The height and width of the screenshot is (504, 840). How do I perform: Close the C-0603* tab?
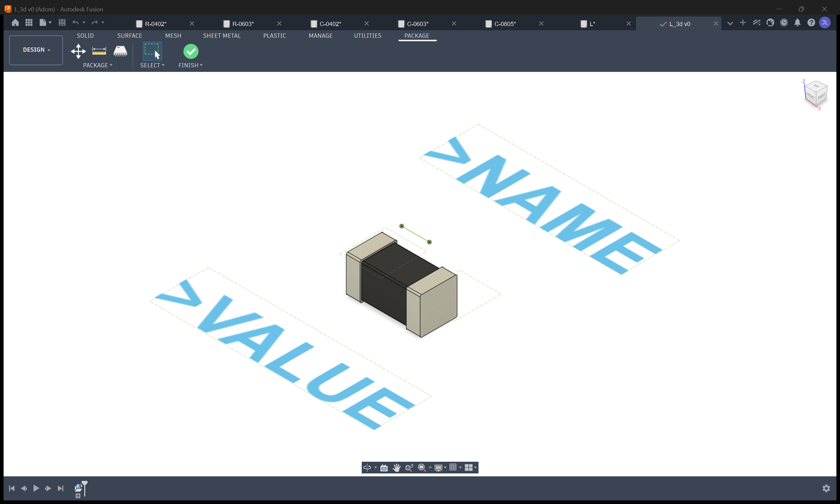click(454, 24)
